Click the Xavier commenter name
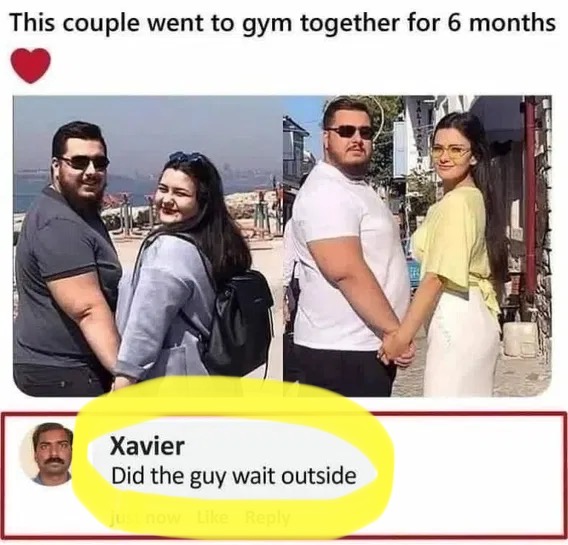The height and width of the screenshot is (545, 568). coord(147,446)
